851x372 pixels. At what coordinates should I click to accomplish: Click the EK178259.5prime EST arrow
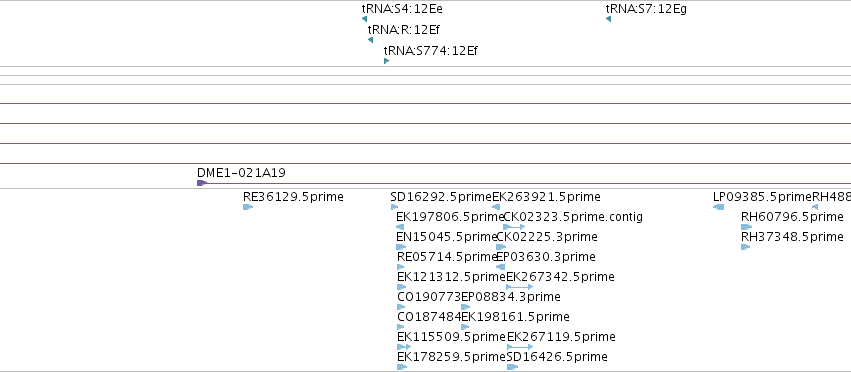click(402, 367)
